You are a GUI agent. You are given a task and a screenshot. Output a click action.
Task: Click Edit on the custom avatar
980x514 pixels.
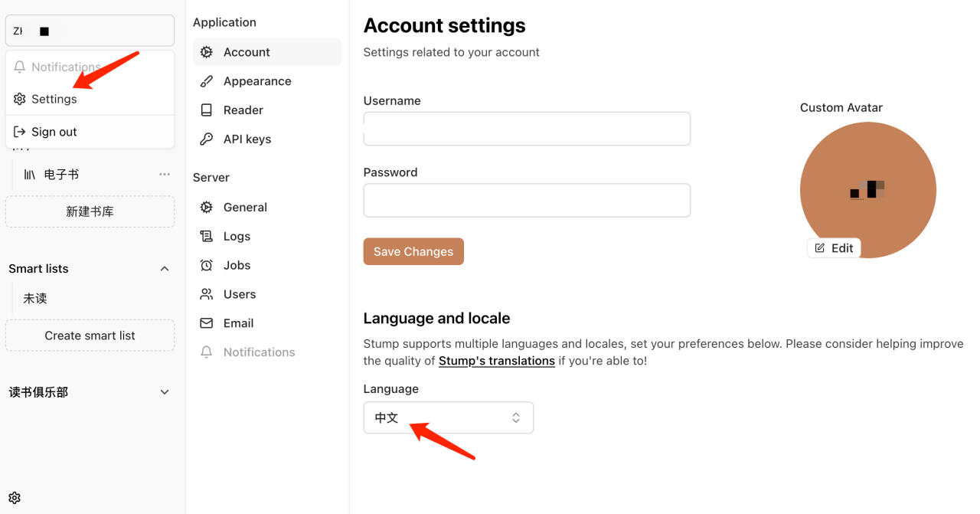click(834, 248)
